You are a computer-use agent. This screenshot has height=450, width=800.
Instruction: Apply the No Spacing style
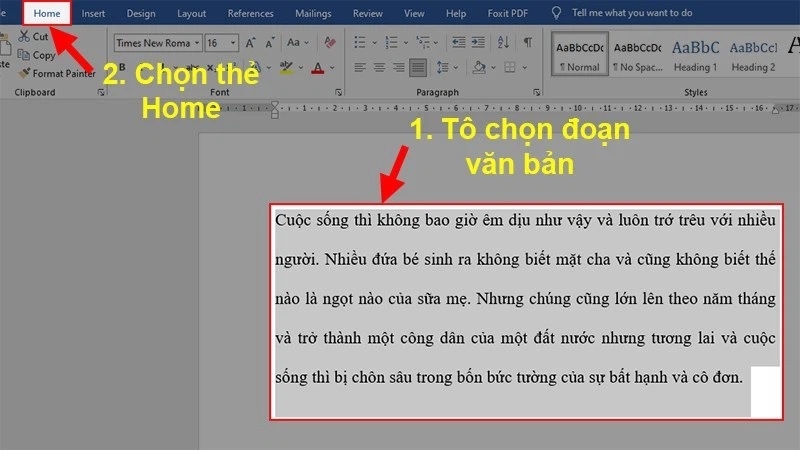pyautogui.click(x=637, y=54)
